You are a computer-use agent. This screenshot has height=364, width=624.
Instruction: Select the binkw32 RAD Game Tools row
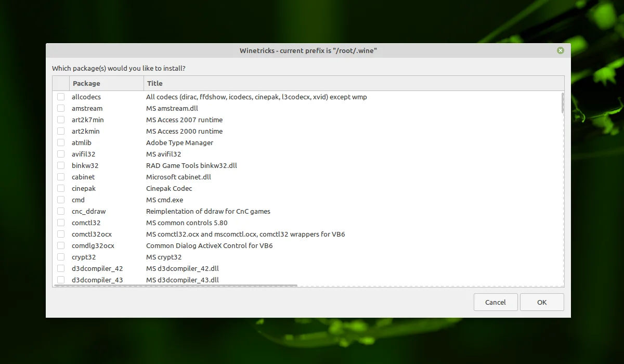coord(308,165)
